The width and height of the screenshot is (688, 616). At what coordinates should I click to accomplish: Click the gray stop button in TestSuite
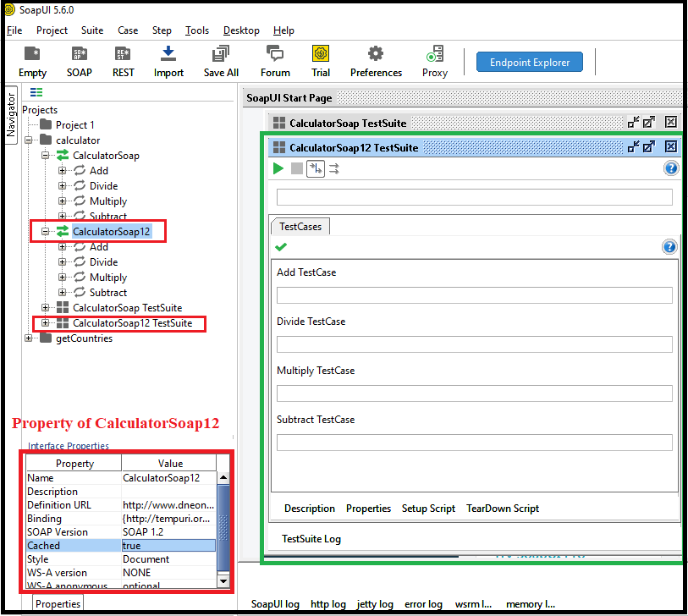(x=297, y=168)
